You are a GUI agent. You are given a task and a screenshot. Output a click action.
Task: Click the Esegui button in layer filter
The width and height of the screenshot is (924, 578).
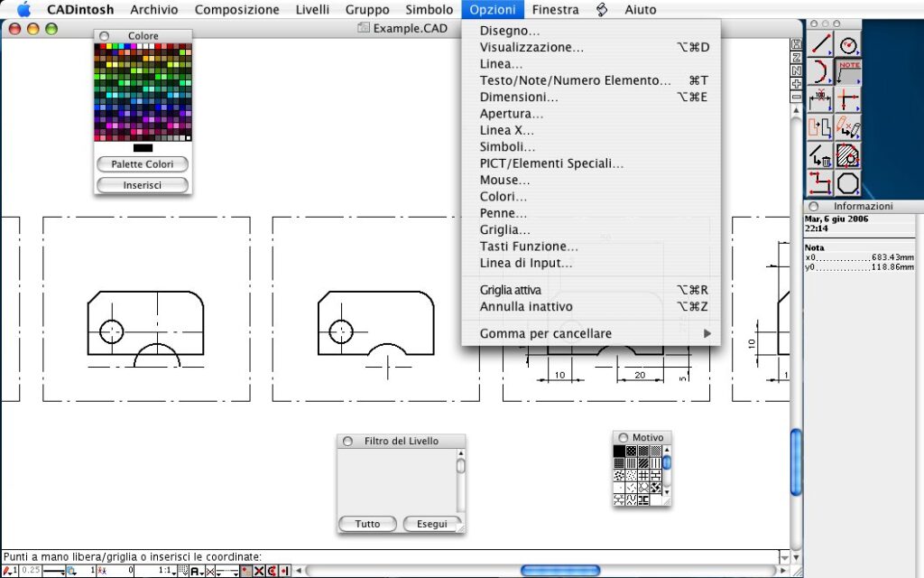click(x=430, y=524)
